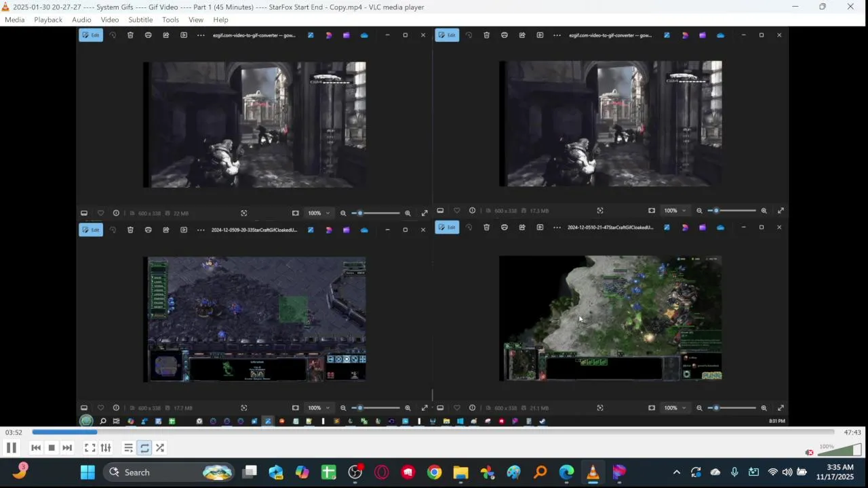The image size is (868, 488).
Task: Open VLC extended settings equalizer icon
Action: 106,448
